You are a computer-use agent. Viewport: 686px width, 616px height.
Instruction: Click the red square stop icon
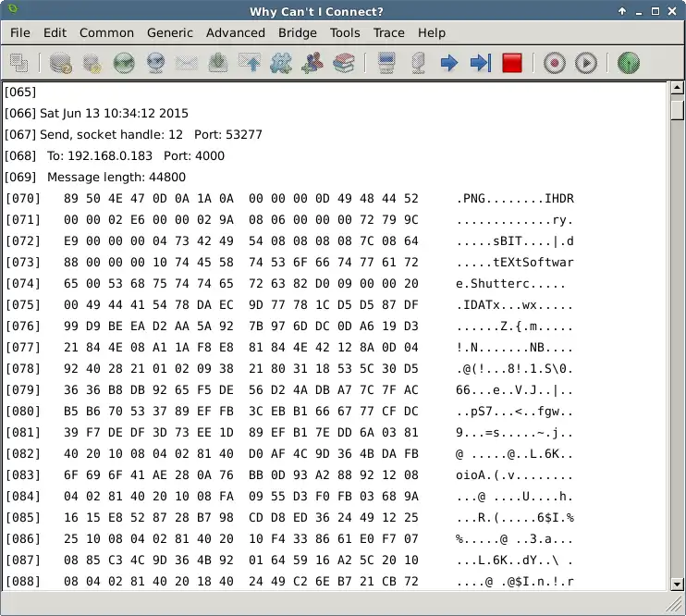coord(512,63)
